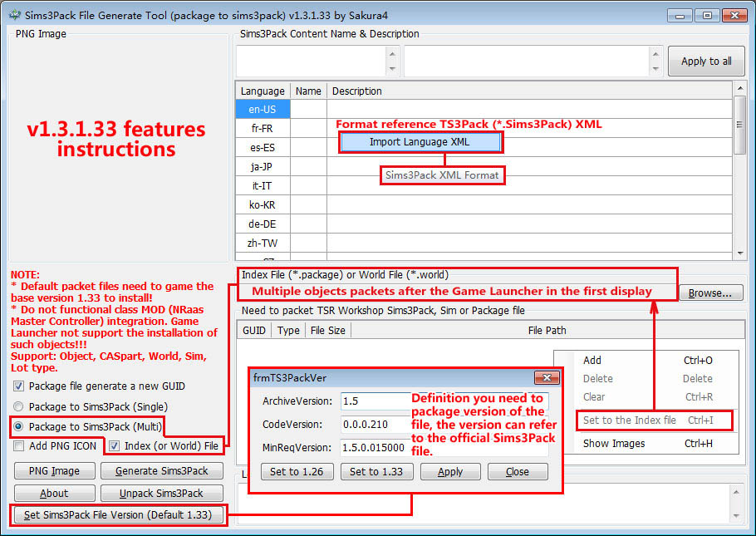Enable the Add PNG ICON checkbox
This screenshot has height=536, width=756.
point(19,445)
